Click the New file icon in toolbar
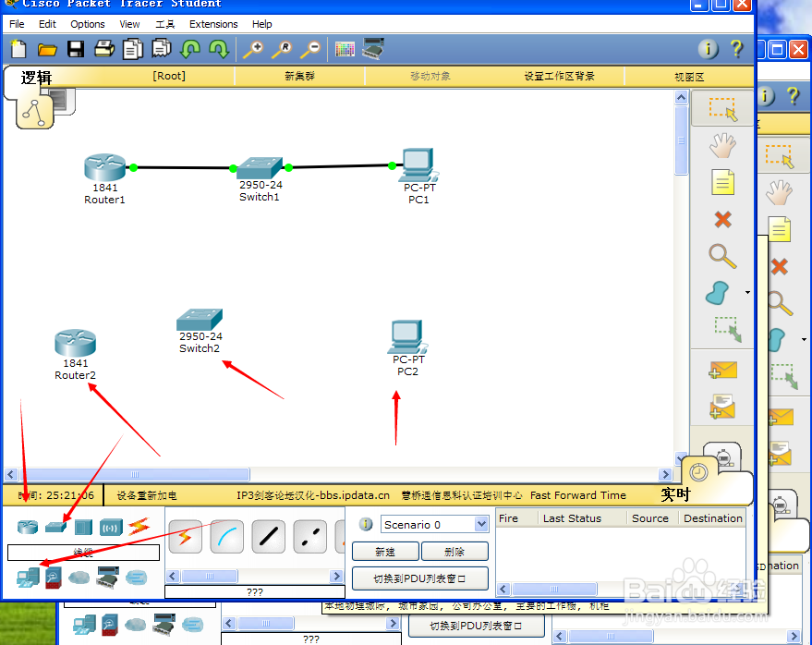 tap(18, 49)
